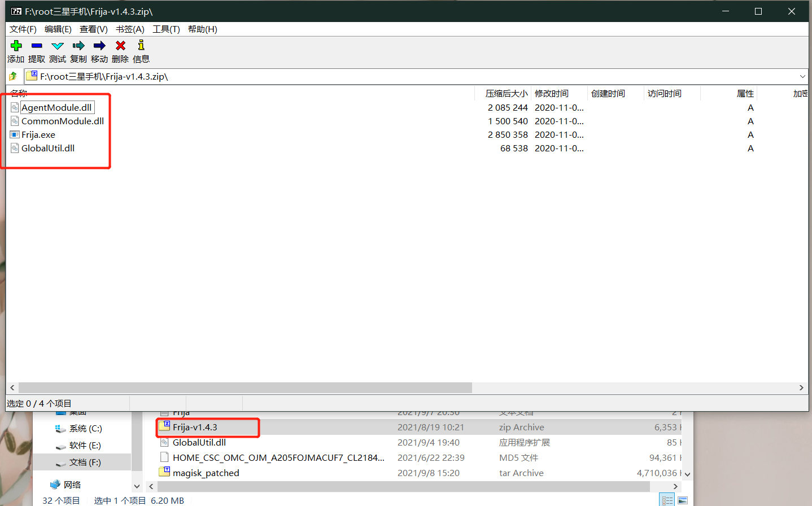
Task: Expand the address bar path dropdown
Action: [802, 76]
